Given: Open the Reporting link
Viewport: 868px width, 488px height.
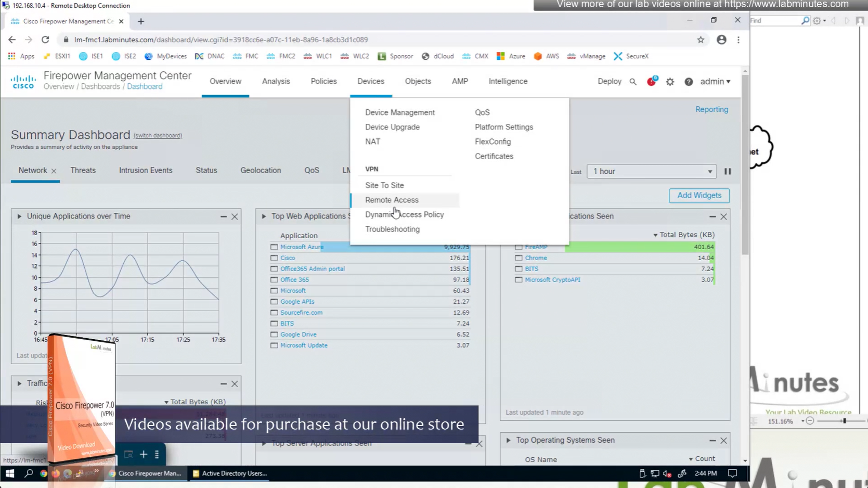Looking at the screenshot, I should [711, 109].
